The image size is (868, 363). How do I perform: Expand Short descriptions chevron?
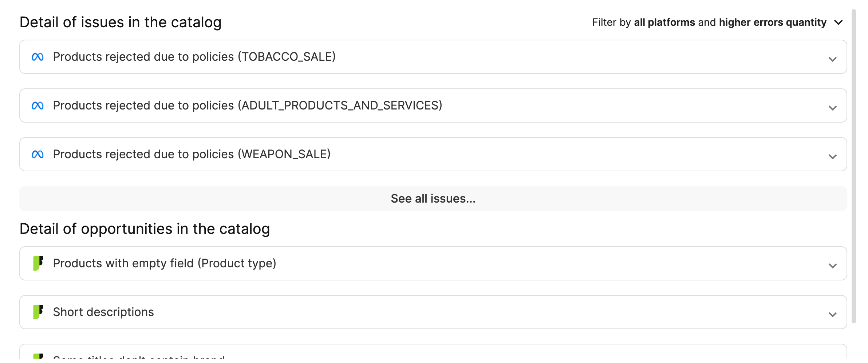point(832,315)
